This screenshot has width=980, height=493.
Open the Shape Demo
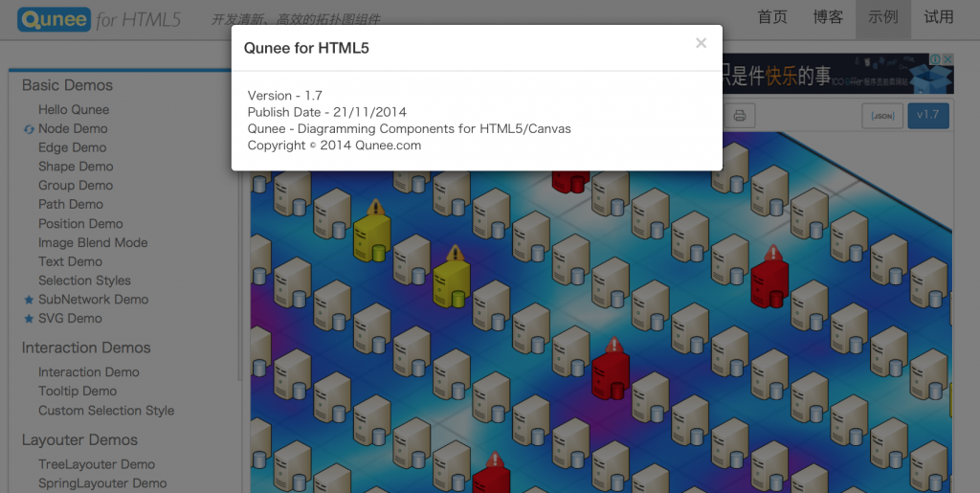pyautogui.click(x=76, y=167)
